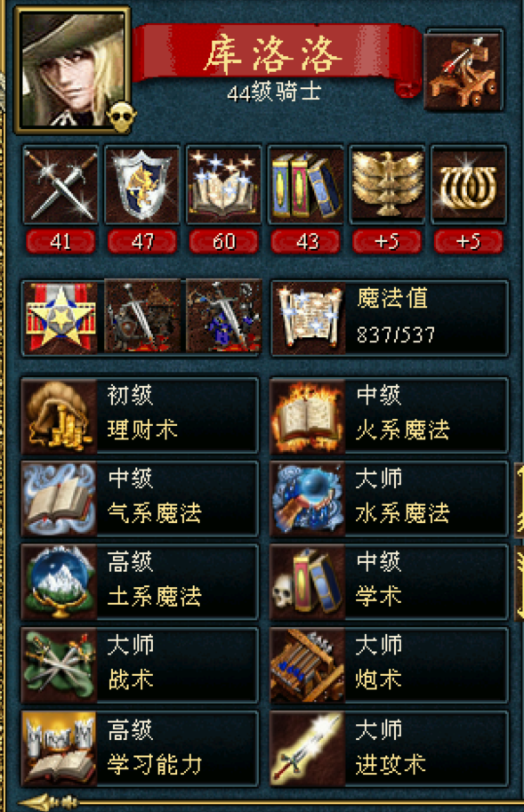The image size is (524, 812).
Task: Select the ballista war machine icon
Action: coord(464,70)
